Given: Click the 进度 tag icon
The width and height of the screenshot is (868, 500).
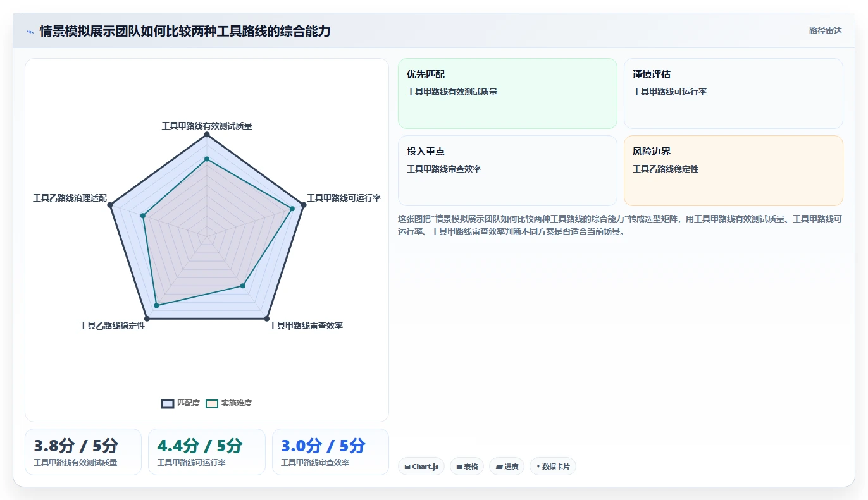Looking at the screenshot, I should click(499, 467).
